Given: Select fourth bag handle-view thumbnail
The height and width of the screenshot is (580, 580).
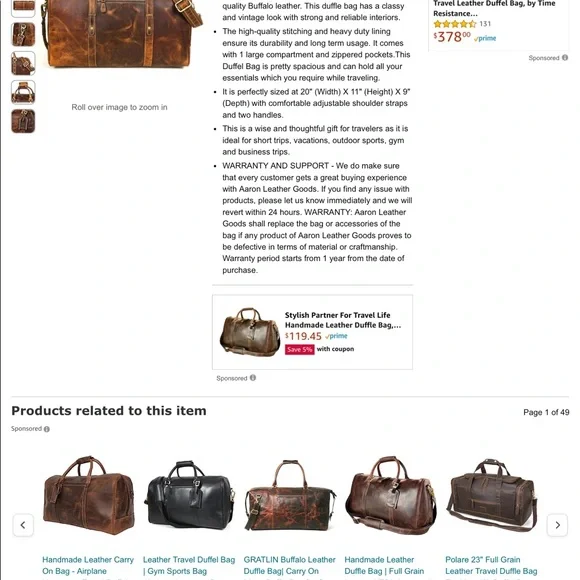Looking at the screenshot, I should [23, 92].
